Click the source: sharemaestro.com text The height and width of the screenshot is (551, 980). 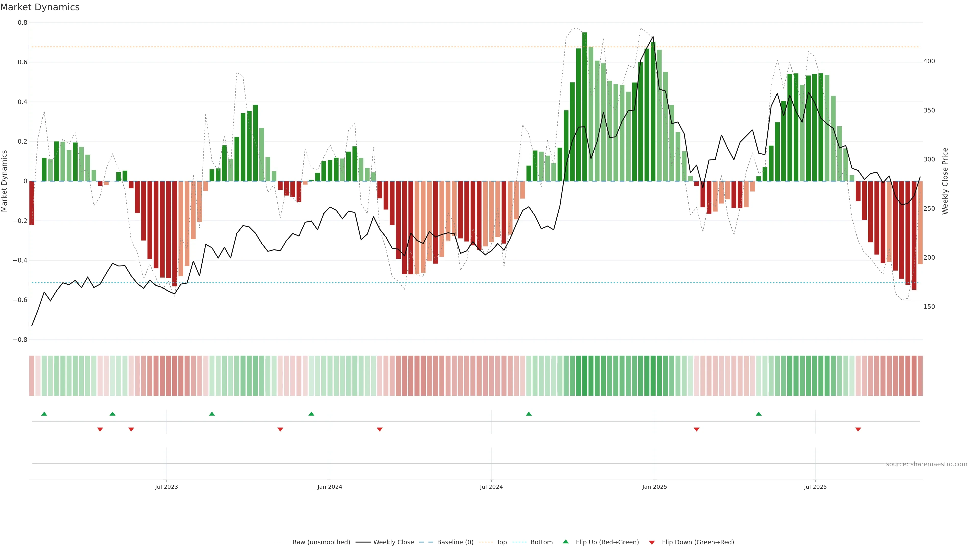click(926, 464)
